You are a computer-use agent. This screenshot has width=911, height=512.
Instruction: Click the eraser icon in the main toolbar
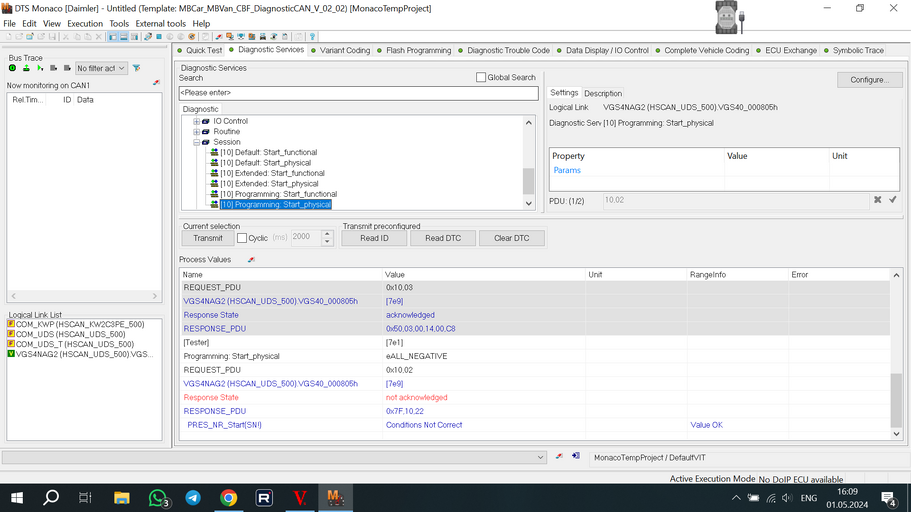[x=218, y=37]
